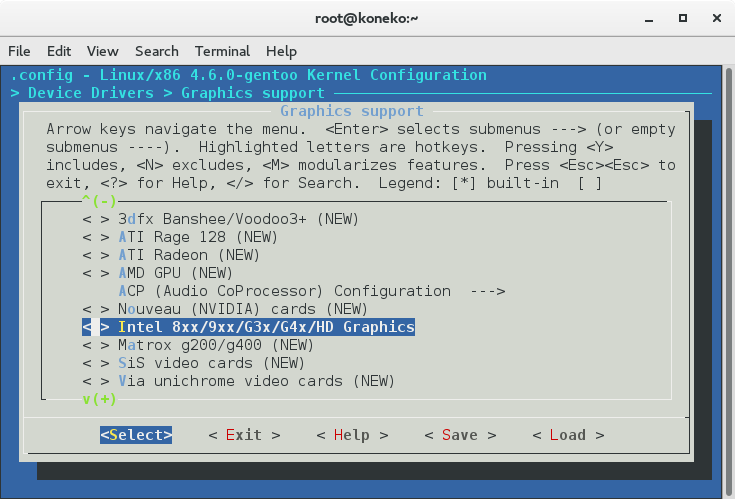Click the ^(-) scroll-up indicator
Image resolution: width=735 pixels, height=499 pixels.
[99, 201]
